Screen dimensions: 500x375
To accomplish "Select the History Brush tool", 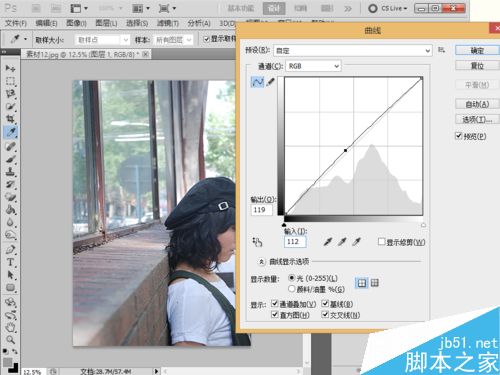I will pos(11,184).
